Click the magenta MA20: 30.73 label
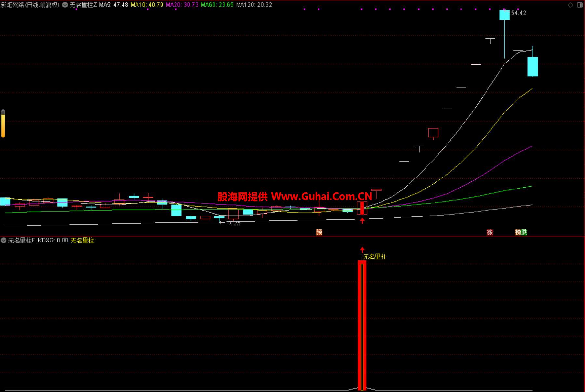The image size is (585, 392). coord(182,5)
